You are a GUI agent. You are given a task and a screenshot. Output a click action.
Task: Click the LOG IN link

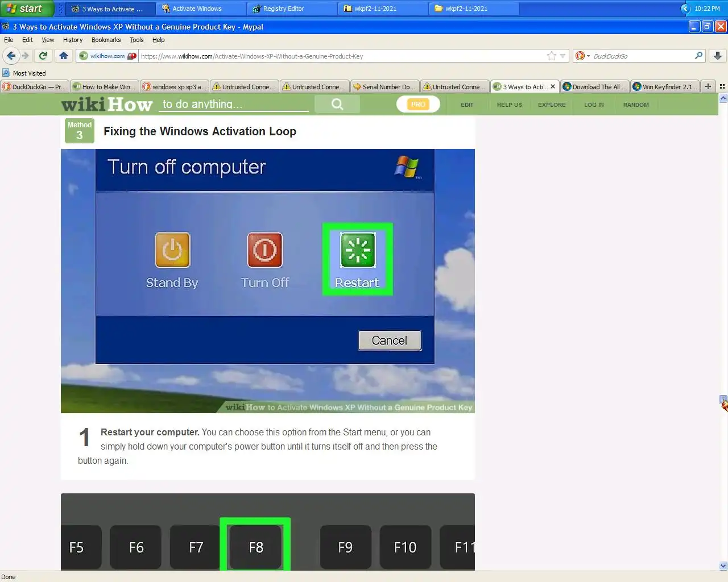(594, 105)
